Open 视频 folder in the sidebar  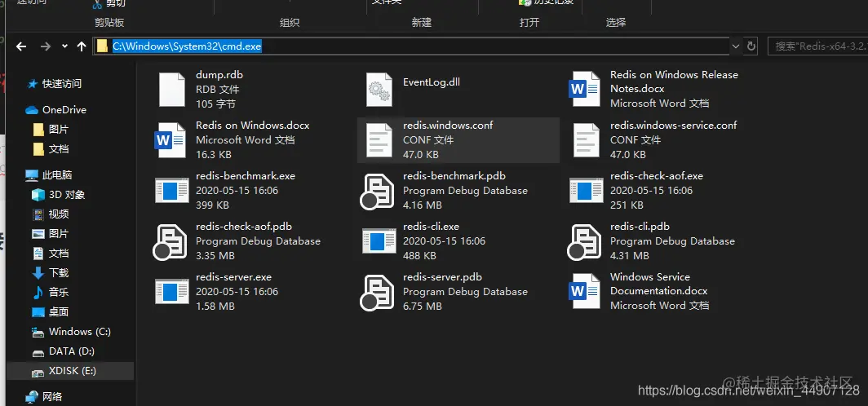click(51, 214)
